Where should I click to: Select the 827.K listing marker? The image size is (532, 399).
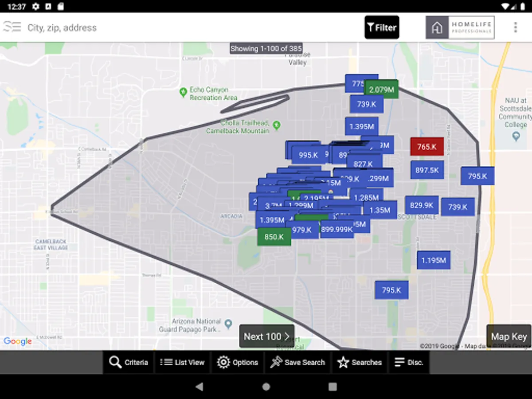[363, 164]
